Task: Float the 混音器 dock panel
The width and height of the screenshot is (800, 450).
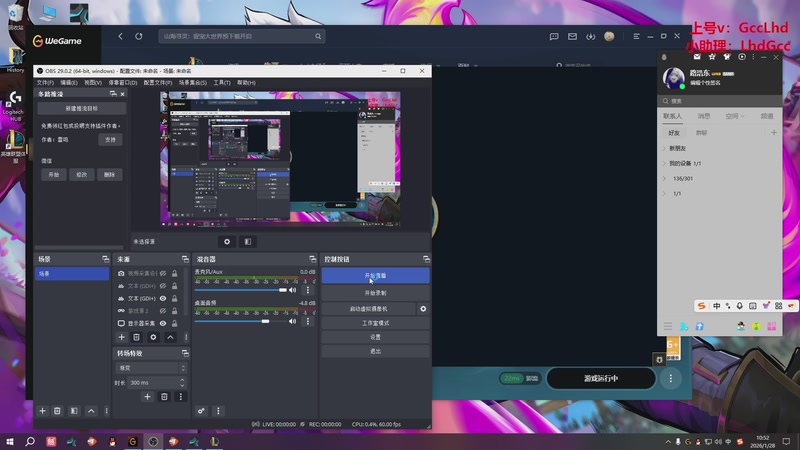Action: (x=313, y=259)
